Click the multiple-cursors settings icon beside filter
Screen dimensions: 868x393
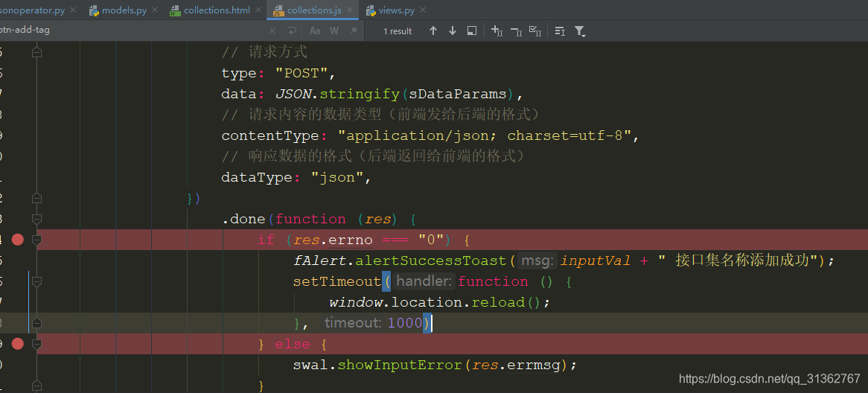[x=560, y=31]
